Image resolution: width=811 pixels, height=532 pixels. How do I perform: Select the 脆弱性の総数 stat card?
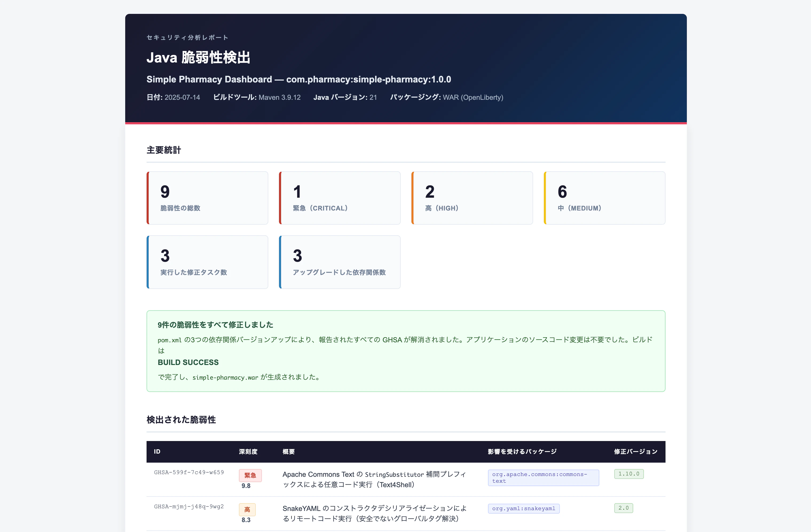207,198
